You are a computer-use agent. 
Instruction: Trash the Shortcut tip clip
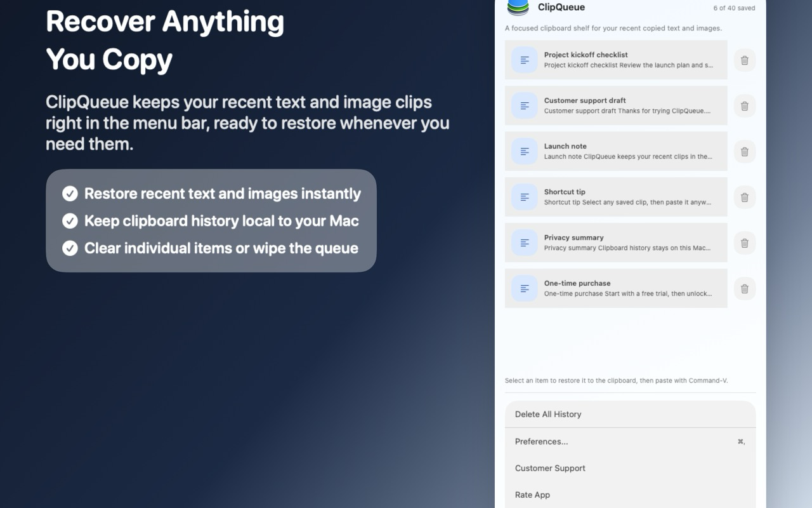point(745,197)
